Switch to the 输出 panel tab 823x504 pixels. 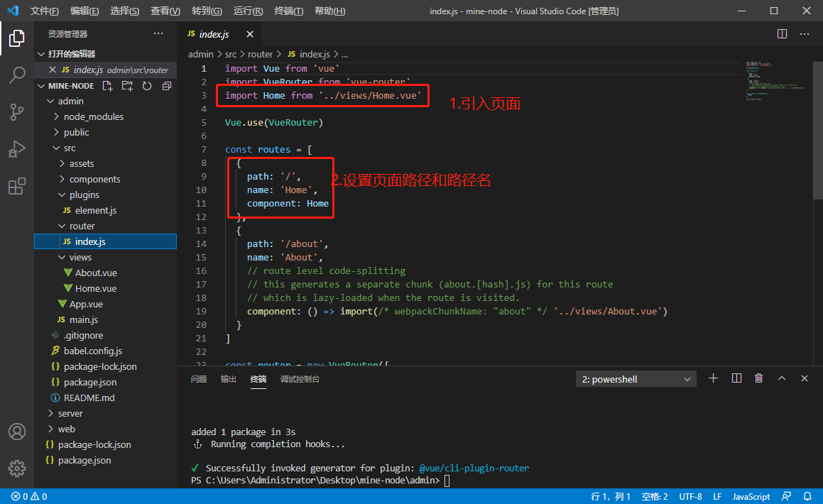pyautogui.click(x=227, y=378)
